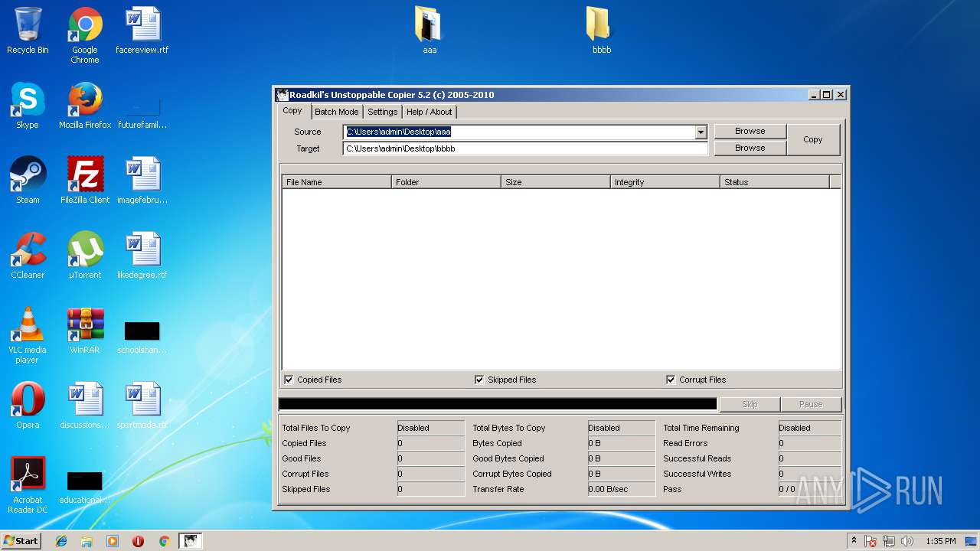Open media player taskbar icon
Viewport: 980px width, 551px height.
click(x=113, y=541)
